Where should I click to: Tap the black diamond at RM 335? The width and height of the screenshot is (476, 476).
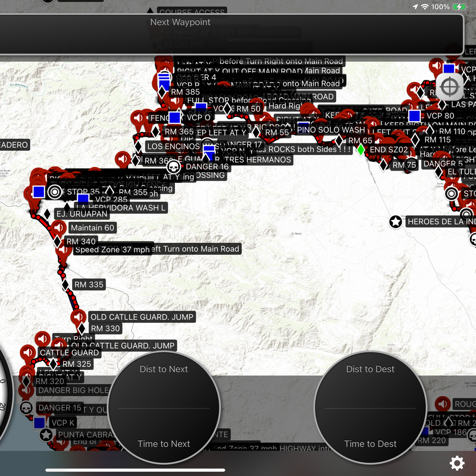(65, 285)
